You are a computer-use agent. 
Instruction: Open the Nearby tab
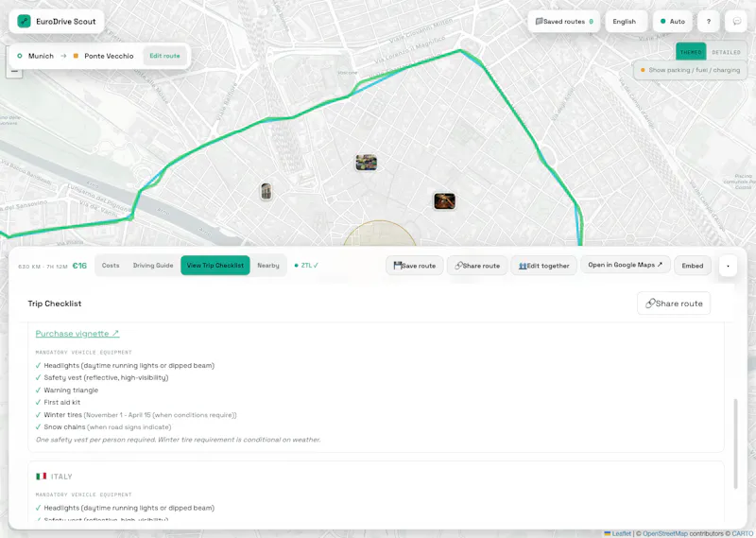point(268,266)
